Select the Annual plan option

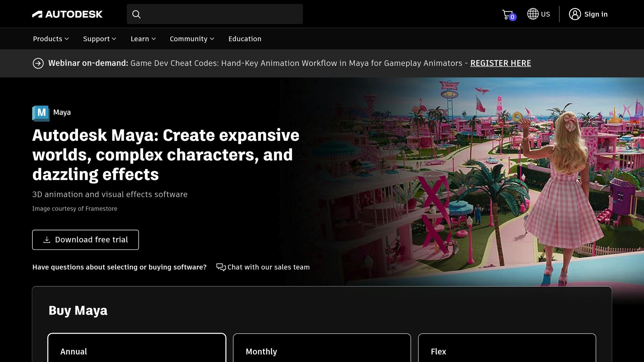137,348
